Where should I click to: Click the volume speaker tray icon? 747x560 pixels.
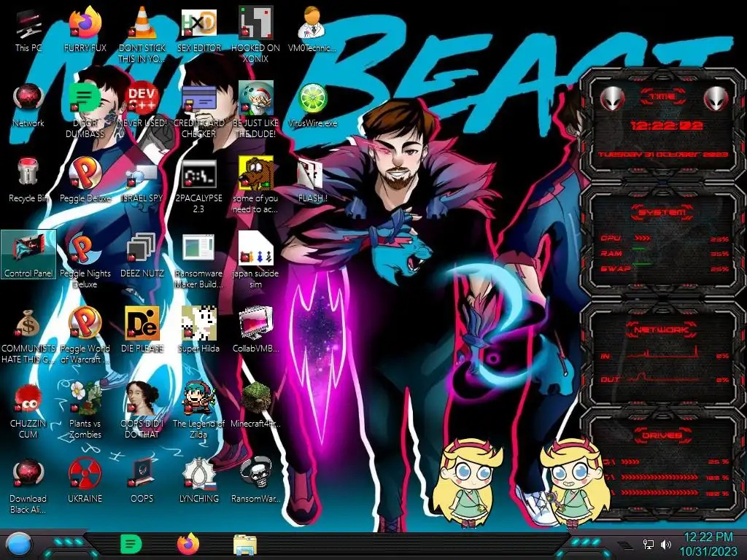(666, 544)
